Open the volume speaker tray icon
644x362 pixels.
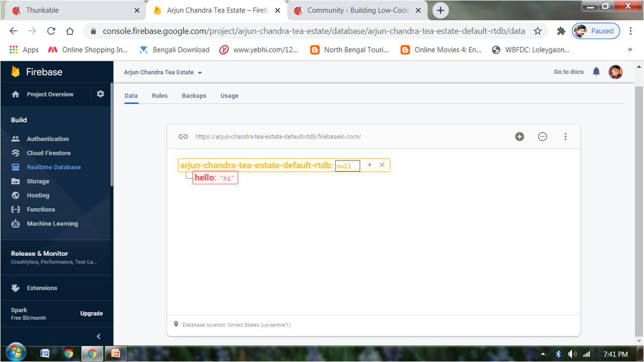coord(572,354)
